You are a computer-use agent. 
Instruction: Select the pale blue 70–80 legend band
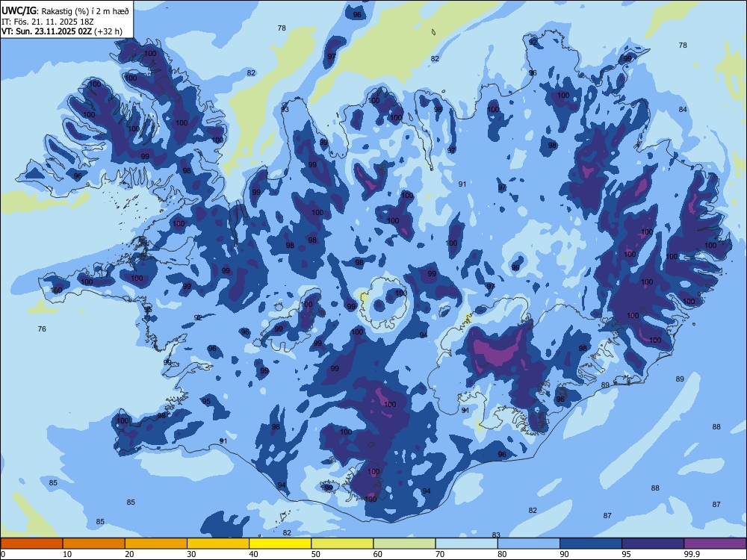point(467,544)
